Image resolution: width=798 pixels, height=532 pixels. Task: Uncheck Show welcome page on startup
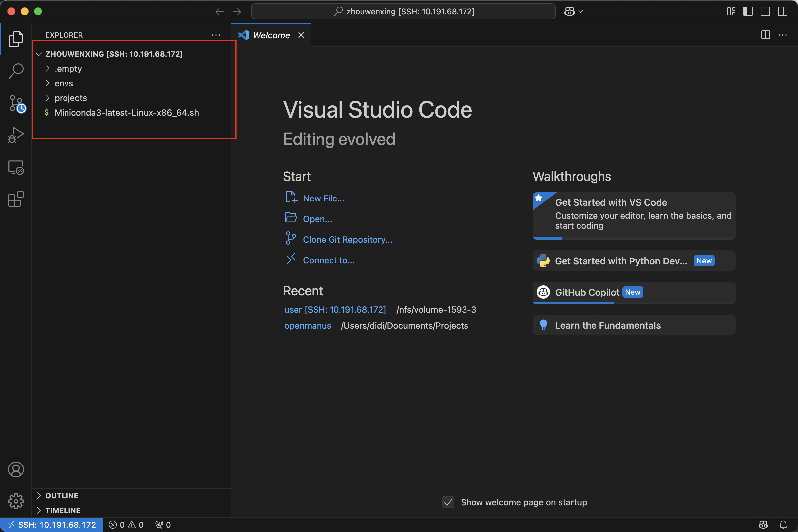(448, 502)
